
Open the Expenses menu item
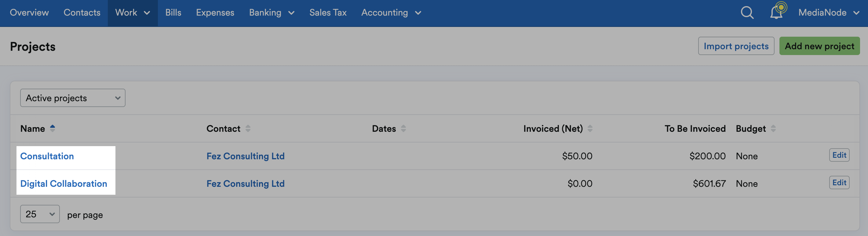215,13
